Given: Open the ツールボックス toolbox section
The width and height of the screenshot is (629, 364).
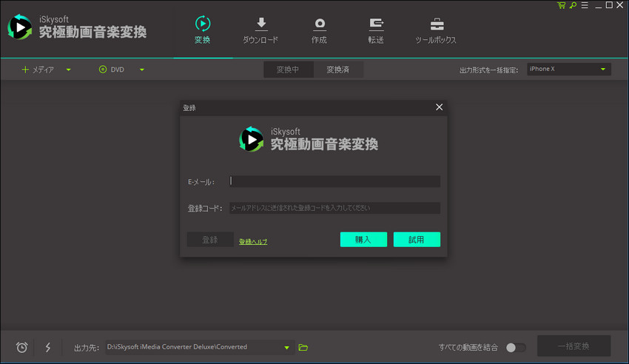Looking at the screenshot, I should (x=436, y=31).
